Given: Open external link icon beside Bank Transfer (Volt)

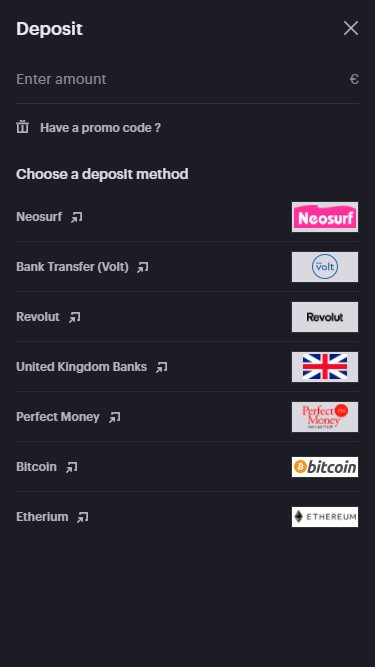Looking at the screenshot, I should click(x=143, y=267).
